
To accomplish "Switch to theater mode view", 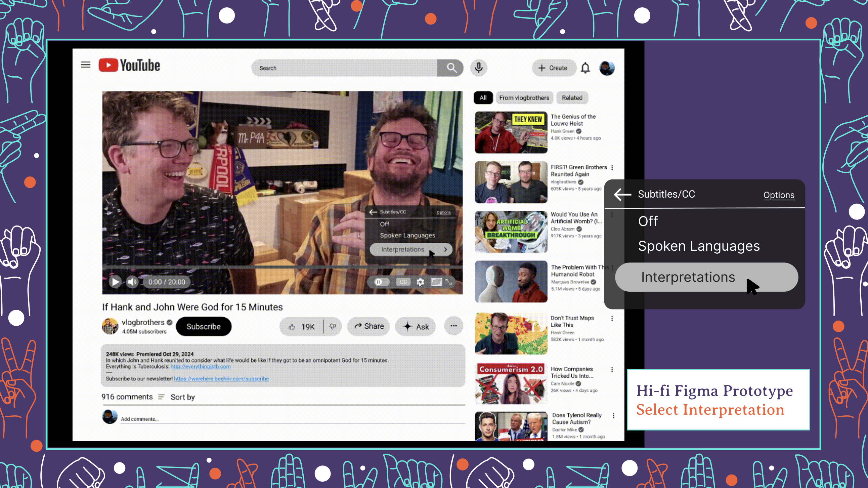I will click(x=436, y=282).
